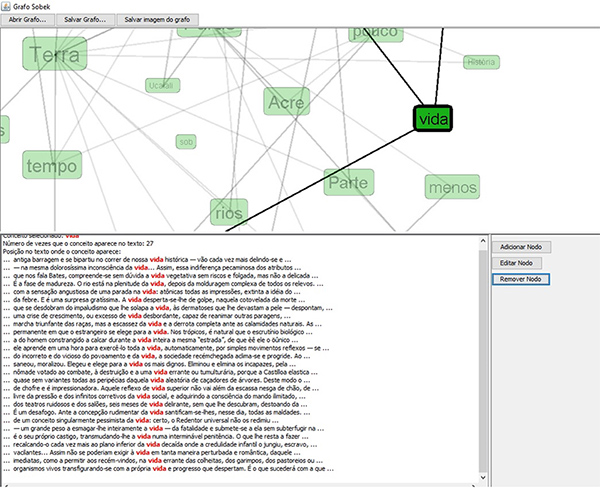Click line starting 'marcha triunfante das raças'

click(x=162, y=324)
